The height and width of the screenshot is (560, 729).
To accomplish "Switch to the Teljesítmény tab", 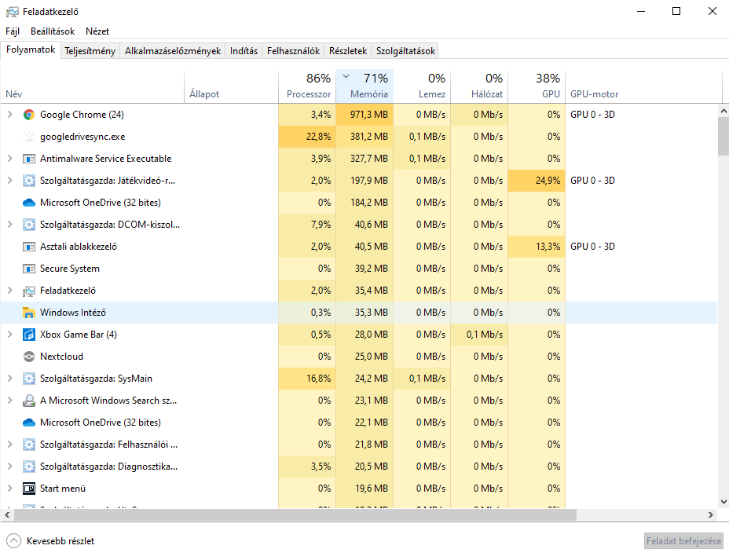I will pos(90,50).
